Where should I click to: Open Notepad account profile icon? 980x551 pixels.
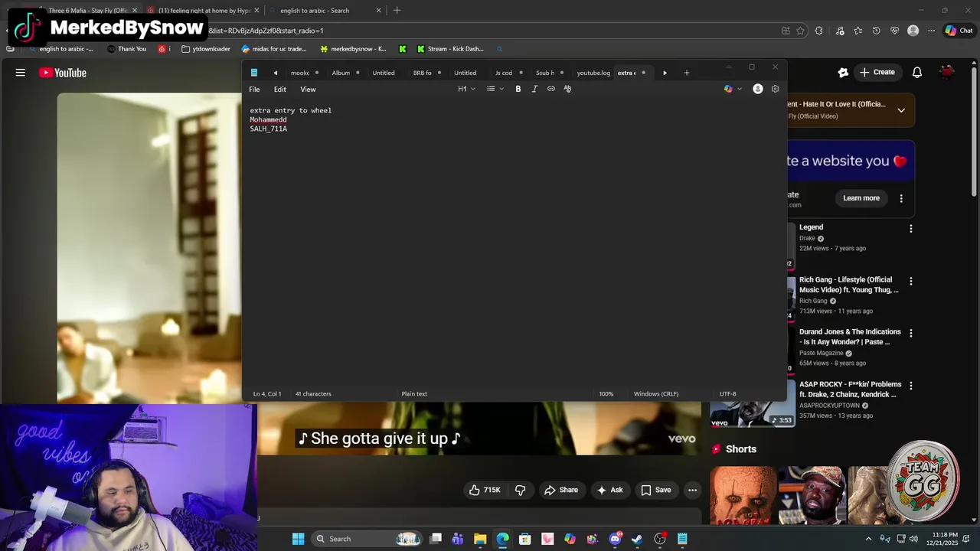point(758,89)
